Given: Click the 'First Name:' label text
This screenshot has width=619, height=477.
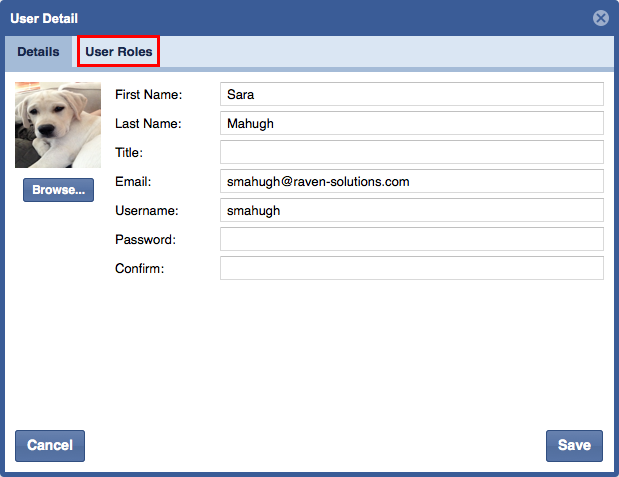Looking at the screenshot, I should (149, 95).
